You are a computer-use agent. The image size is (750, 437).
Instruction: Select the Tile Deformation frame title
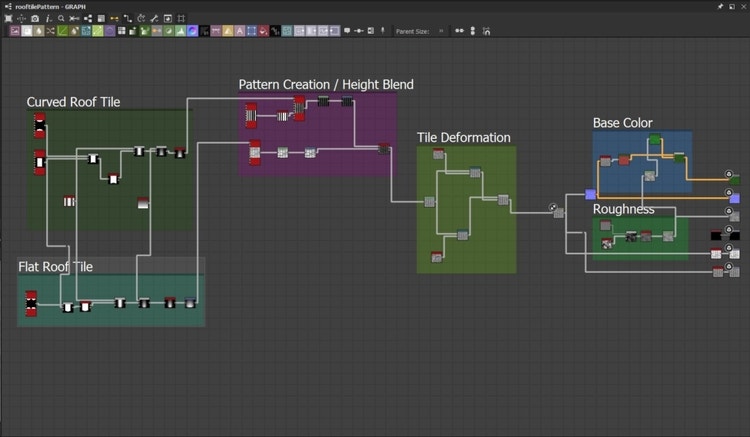[x=463, y=137]
